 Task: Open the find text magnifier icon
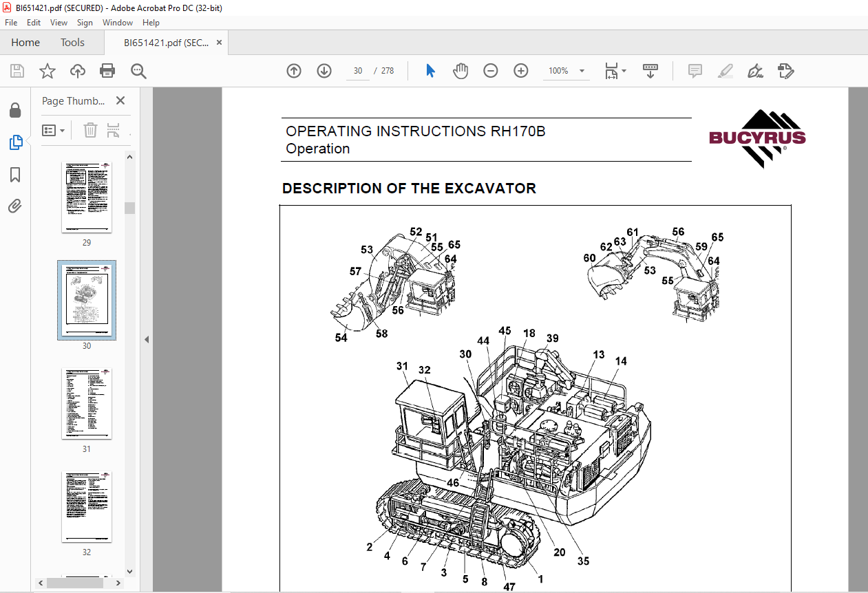(x=138, y=71)
